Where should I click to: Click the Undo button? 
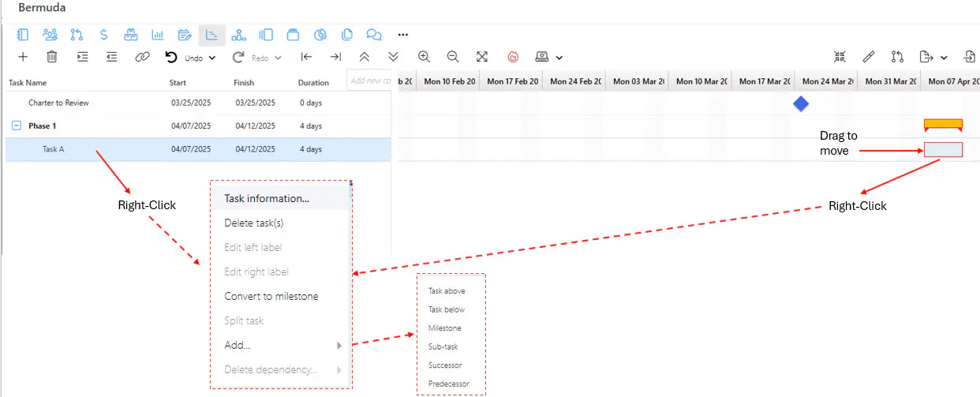pyautogui.click(x=183, y=58)
